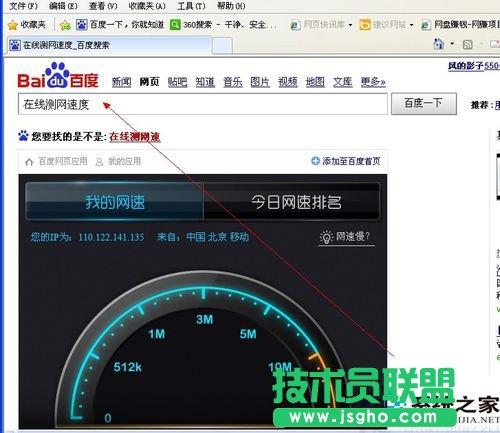The image size is (500, 433).
Task: Click the 百度一下 search button
Action: click(424, 104)
